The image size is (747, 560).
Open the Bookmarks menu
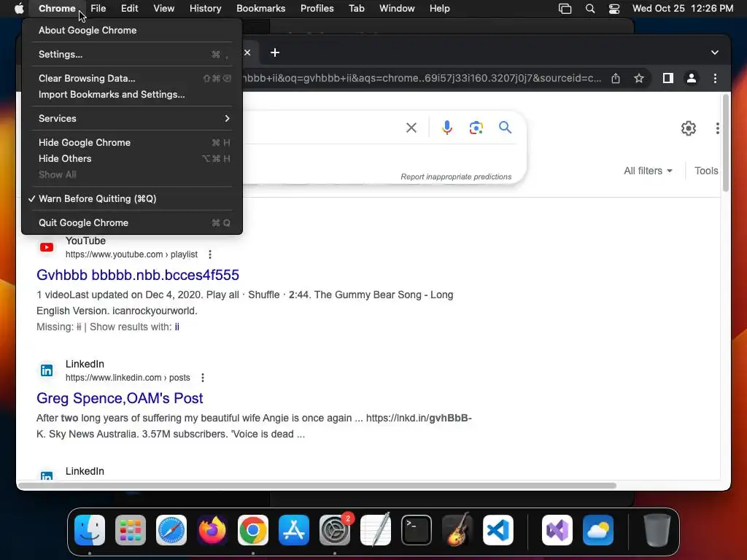(x=260, y=9)
